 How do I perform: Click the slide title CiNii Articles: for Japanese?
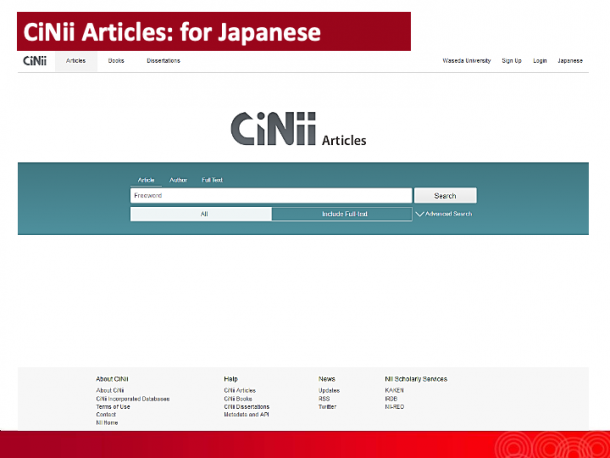(x=172, y=32)
